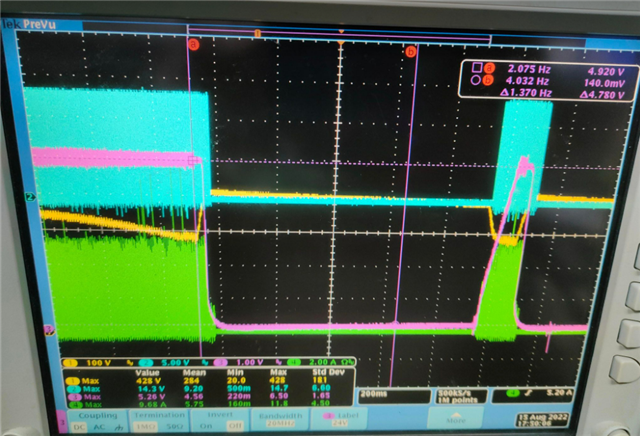The height and width of the screenshot is (436, 640).
Task: Click red a badge in cursor readout
Action: point(488,68)
